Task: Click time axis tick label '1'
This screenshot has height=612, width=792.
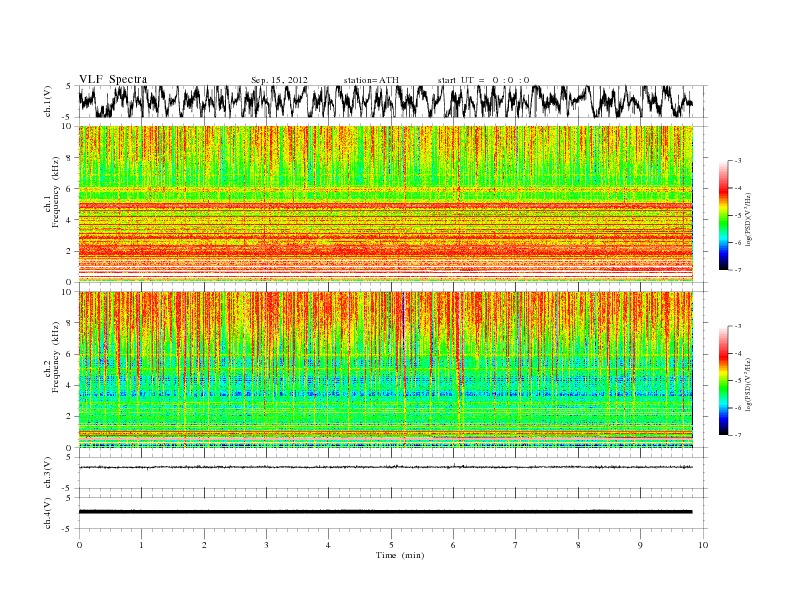Action: 141,545
